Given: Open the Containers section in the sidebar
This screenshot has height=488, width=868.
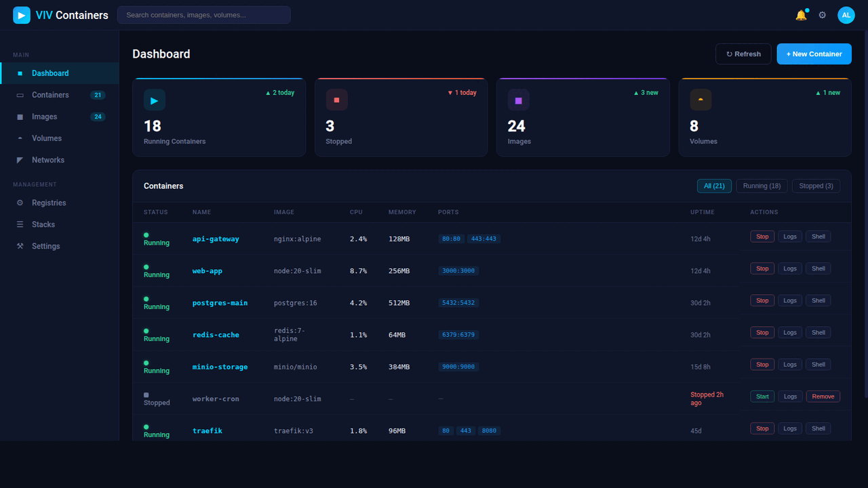Looking at the screenshot, I should pyautogui.click(x=50, y=95).
